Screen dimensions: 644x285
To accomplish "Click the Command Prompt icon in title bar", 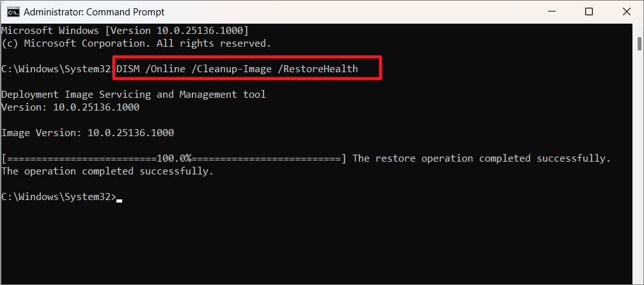I will click(12, 12).
